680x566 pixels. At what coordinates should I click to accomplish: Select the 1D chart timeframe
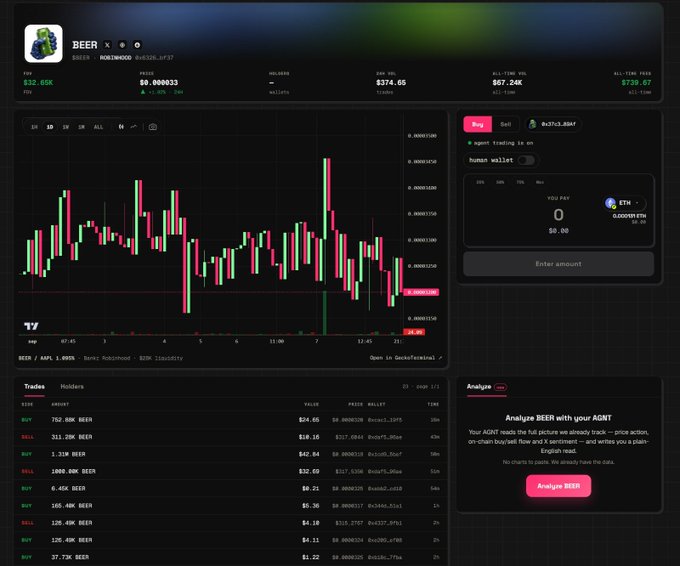tap(50, 127)
